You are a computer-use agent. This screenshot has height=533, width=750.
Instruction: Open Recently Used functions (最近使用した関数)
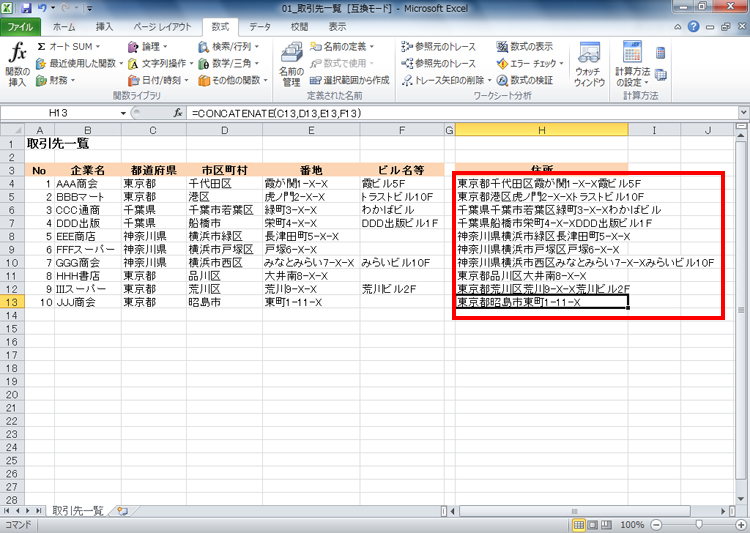79,63
